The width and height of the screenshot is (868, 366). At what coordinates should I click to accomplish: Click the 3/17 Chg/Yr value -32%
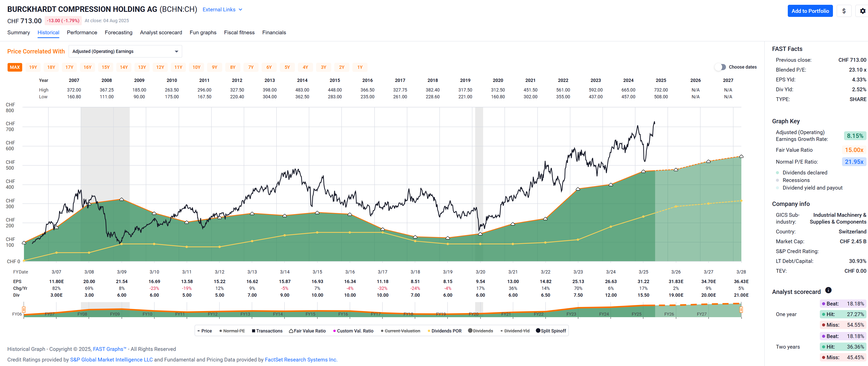click(382, 288)
